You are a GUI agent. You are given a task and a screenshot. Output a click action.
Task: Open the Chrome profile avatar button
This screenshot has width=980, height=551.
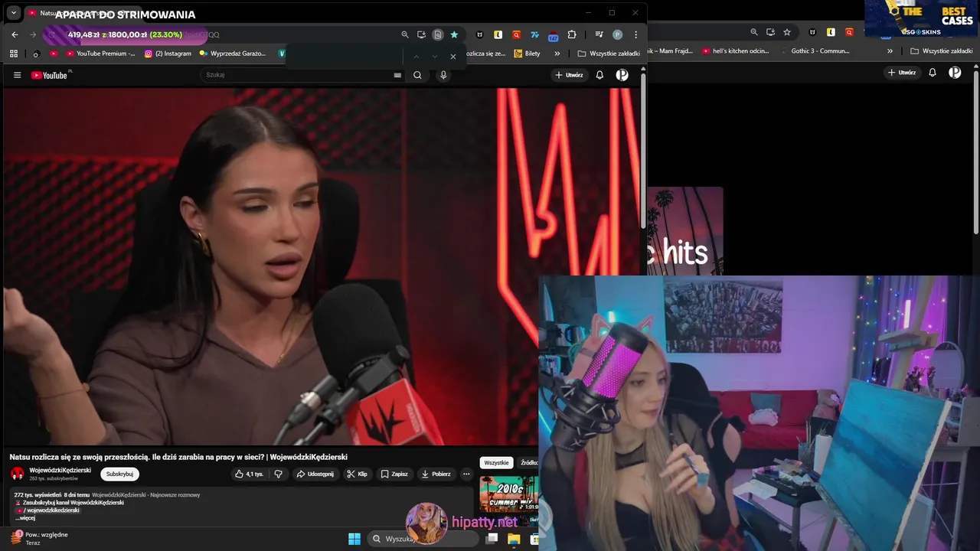point(618,34)
